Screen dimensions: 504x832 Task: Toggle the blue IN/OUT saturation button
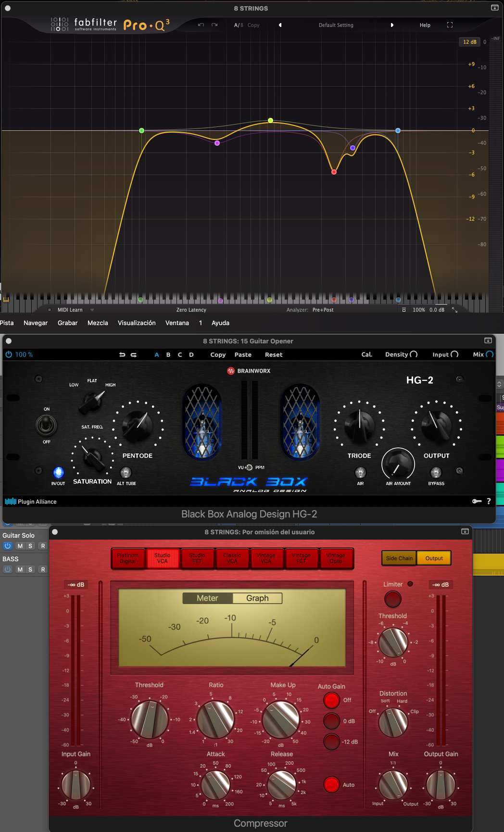[58, 472]
